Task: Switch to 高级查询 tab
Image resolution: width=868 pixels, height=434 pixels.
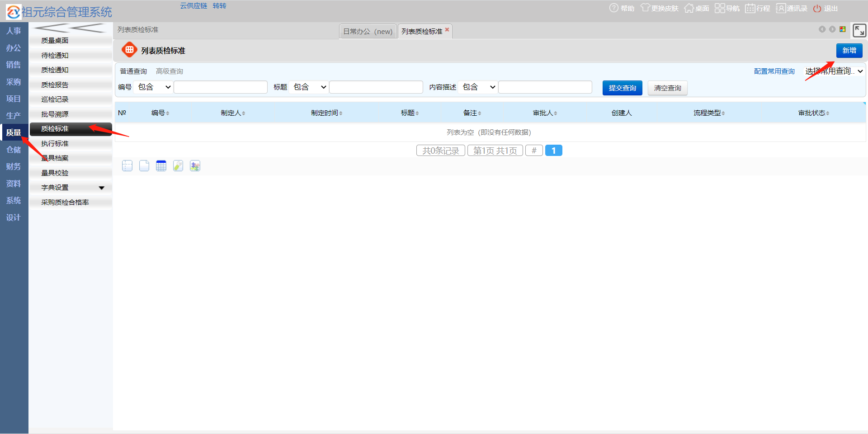Action: pyautogui.click(x=170, y=71)
